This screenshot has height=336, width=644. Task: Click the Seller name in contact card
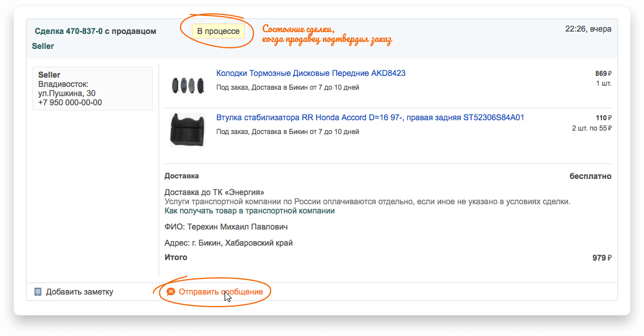point(49,75)
